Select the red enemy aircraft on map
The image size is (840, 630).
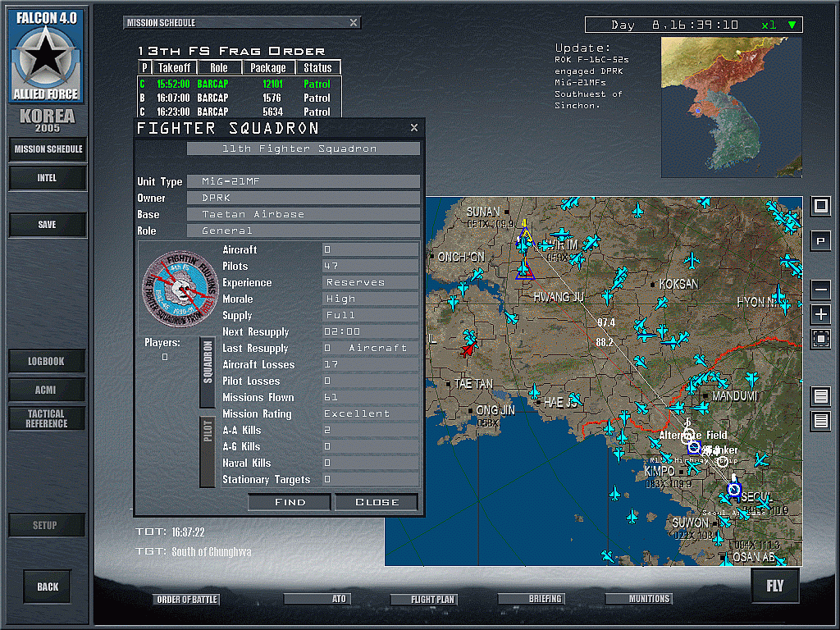(x=467, y=349)
